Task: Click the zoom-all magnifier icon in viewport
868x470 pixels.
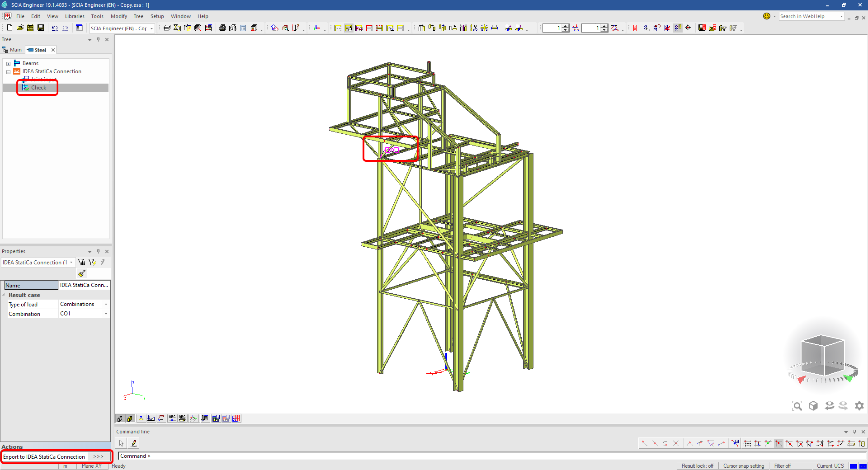Action: [797, 406]
